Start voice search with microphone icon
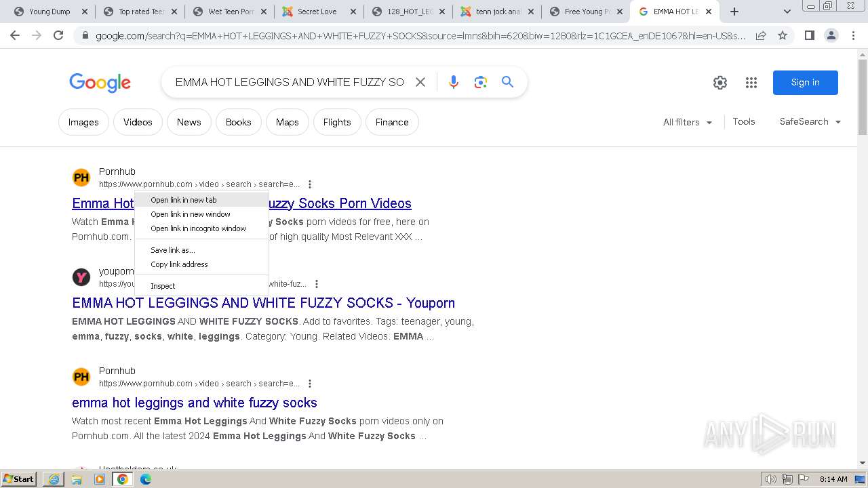Screen dimensions: 868x488 (x=454, y=82)
